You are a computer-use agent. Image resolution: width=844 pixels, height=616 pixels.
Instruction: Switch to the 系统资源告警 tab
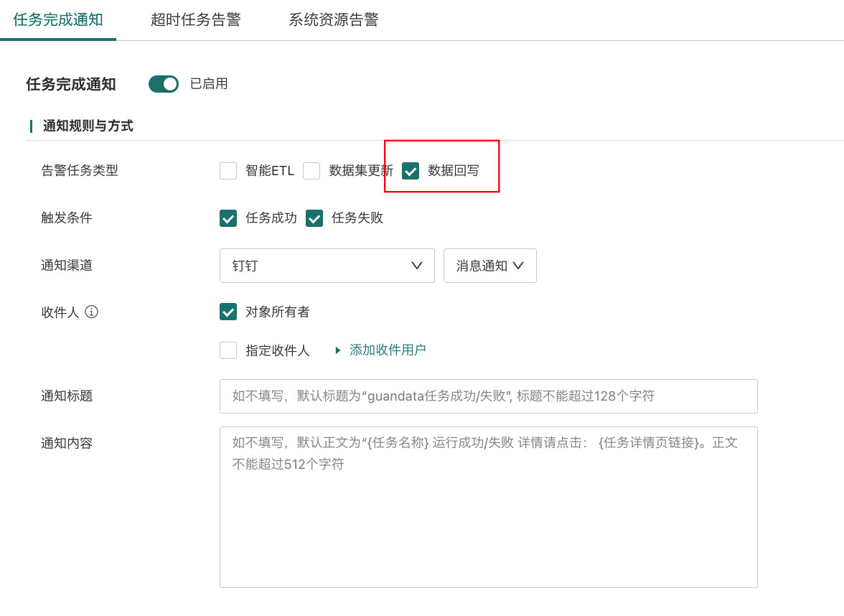333,20
